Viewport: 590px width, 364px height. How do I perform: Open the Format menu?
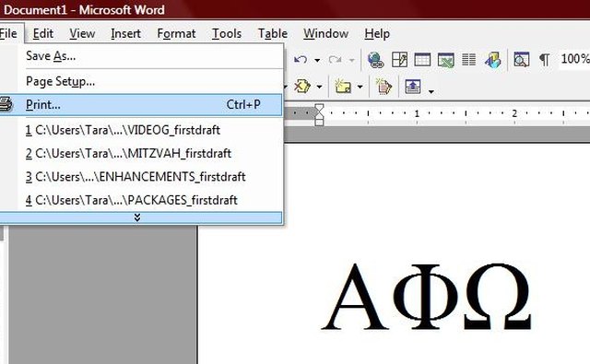(x=176, y=33)
